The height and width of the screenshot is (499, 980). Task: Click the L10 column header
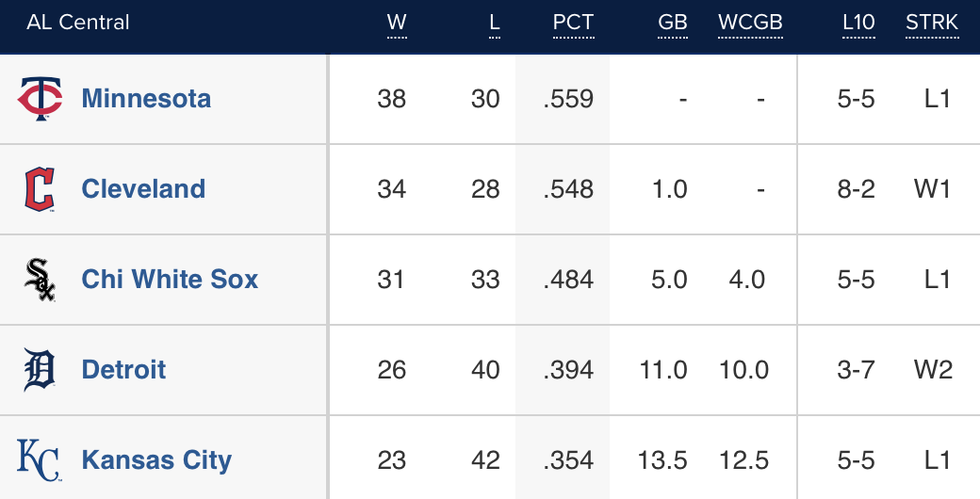pyautogui.click(x=858, y=23)
